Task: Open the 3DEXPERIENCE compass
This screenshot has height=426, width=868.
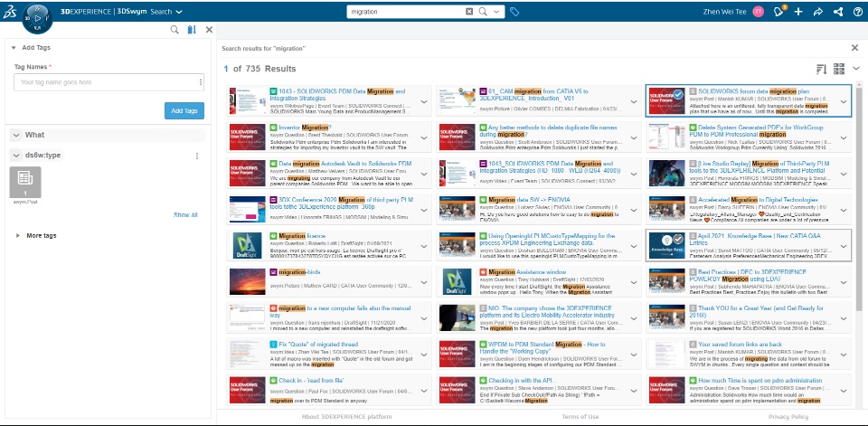Action: [37, 18]
